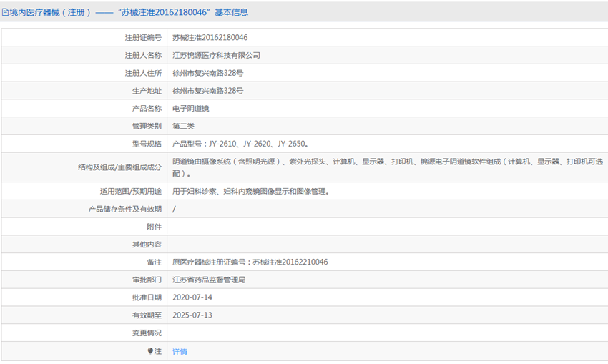This screenshot has width=608, height=364.
Task: Click the 附件 label
Action: point(155,227)
